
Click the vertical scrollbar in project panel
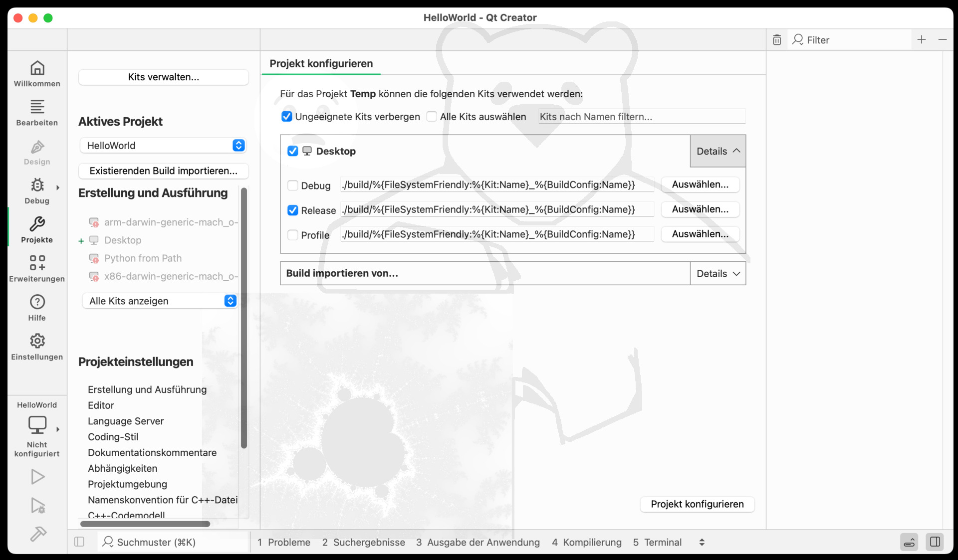coord(244,318)
